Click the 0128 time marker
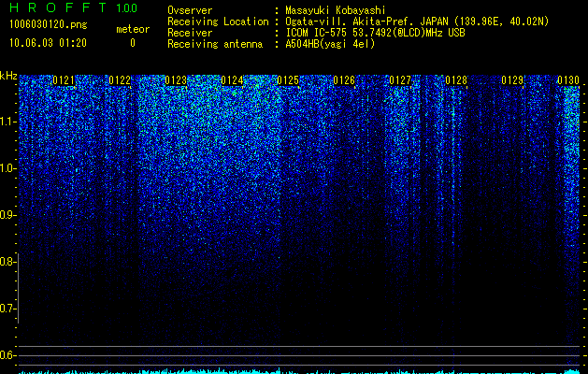 tap(456, 80)
